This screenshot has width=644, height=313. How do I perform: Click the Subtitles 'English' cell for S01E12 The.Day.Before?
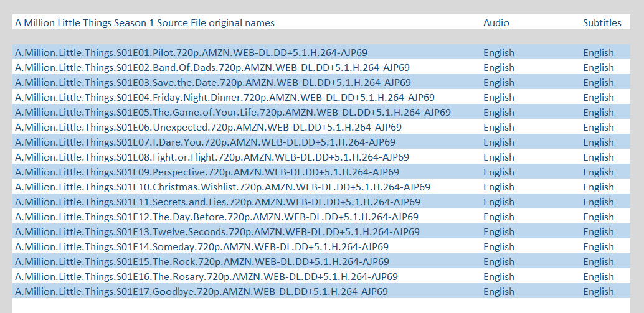pyautogui.click(x=599, y=217)
